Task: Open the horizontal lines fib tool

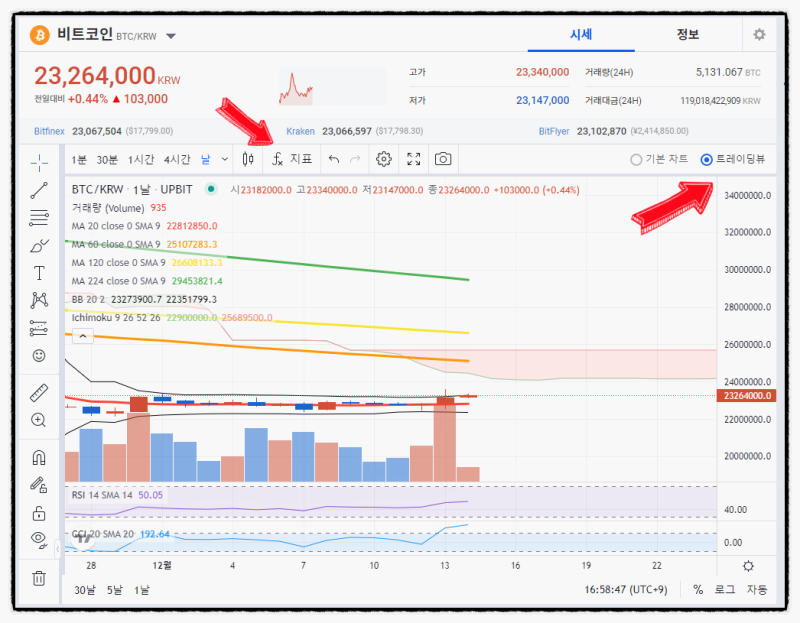Action: point(39,218)
